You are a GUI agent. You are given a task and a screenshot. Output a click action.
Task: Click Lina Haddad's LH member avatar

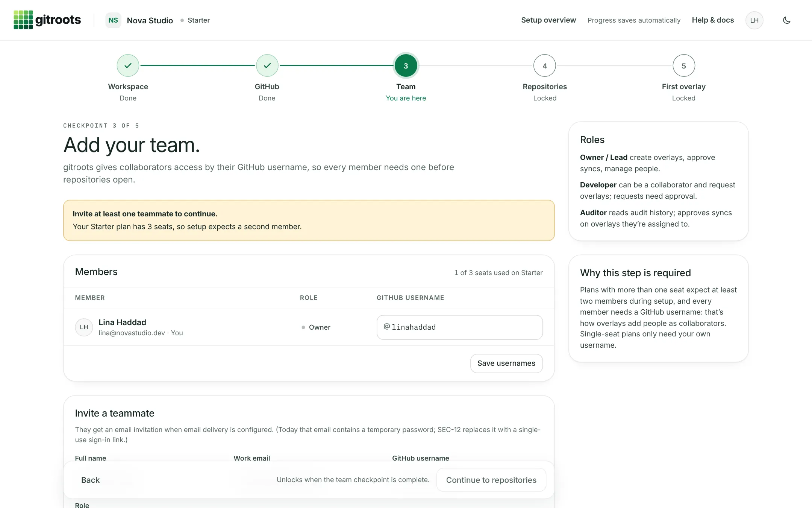[84, 327]
